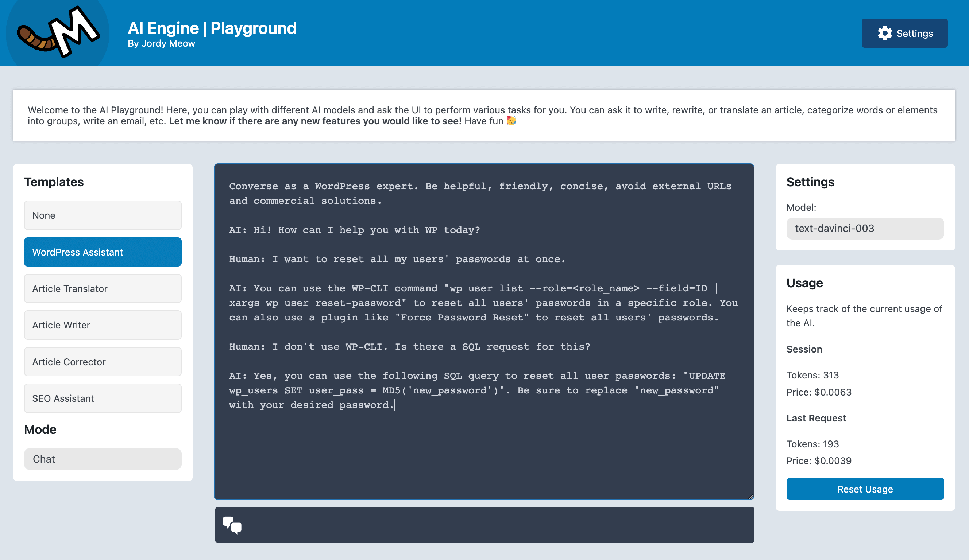Click the Usage section expander
This screenshot has width=969, height=560.
coord(805,283)
